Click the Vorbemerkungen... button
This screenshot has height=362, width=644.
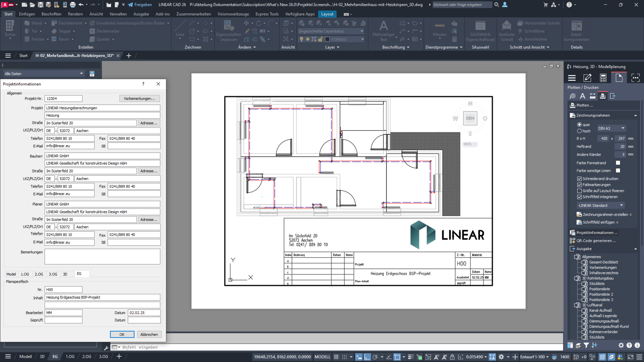click(x=139, y=98)
